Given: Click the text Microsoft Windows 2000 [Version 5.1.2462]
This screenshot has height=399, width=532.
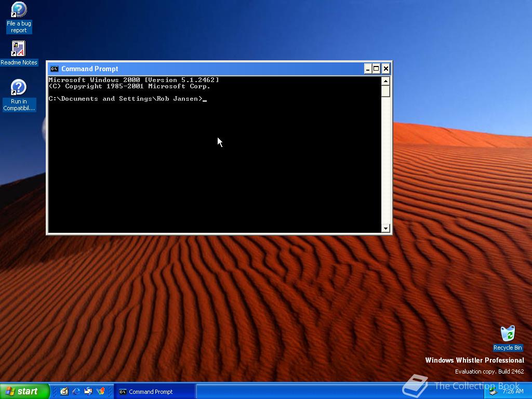Looking at the screenshot, I should coord(134,80).
